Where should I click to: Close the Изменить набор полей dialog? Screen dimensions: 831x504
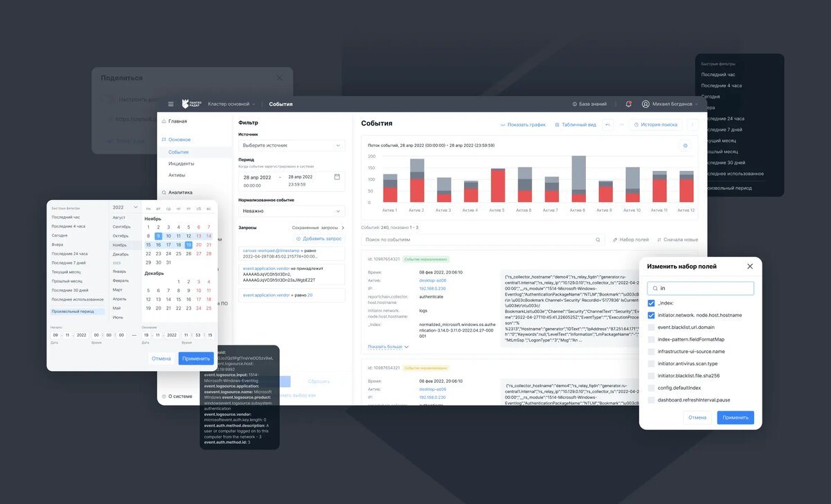(x=750, y=266)
